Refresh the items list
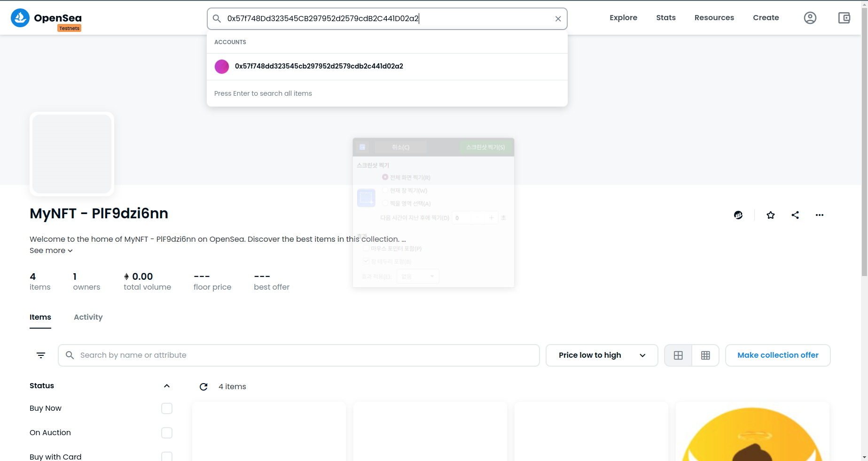868x461 pixels. pyautogui.click(x=203, y=387)
